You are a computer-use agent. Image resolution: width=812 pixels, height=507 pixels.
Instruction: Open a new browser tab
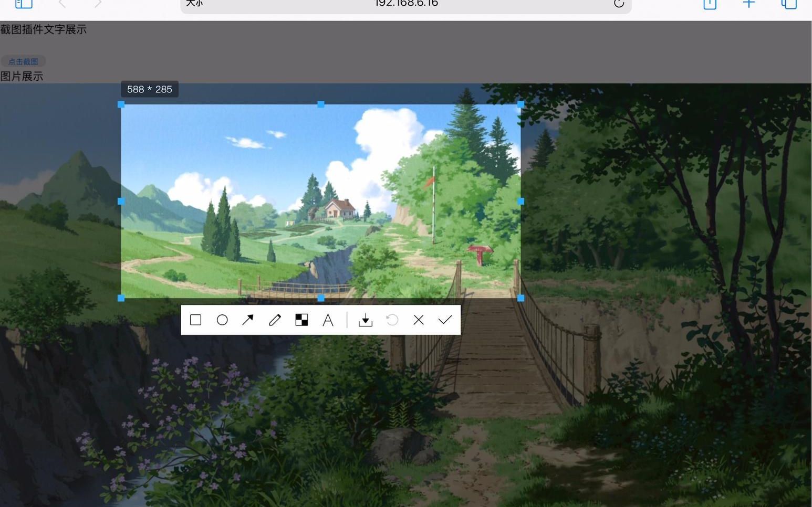point(749,4)
